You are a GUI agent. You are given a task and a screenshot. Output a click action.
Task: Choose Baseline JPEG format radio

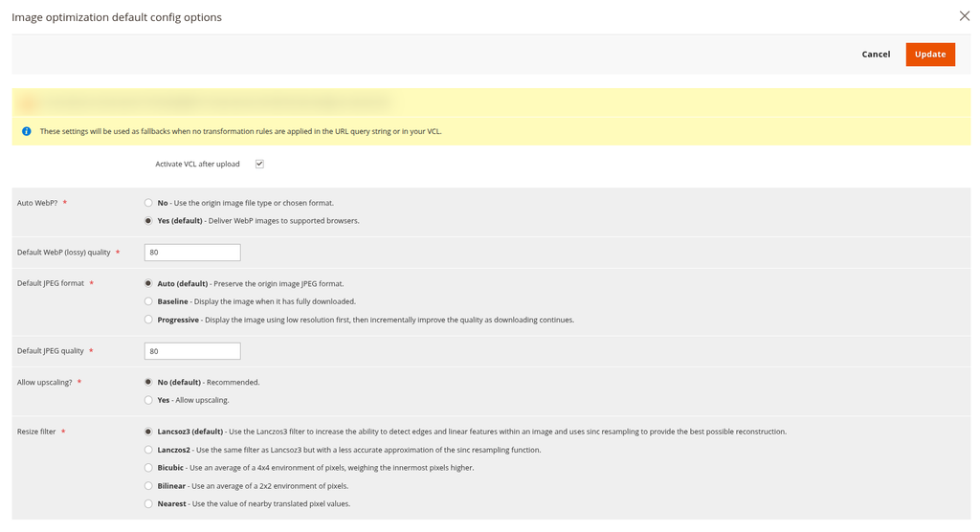pyautogui.click(x=148, y=301)
